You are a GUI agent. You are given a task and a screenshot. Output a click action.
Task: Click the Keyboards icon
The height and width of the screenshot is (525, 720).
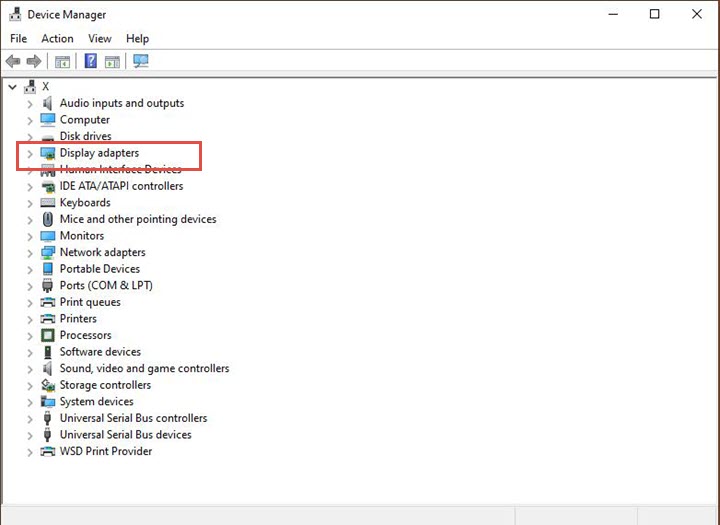[48, 203]
